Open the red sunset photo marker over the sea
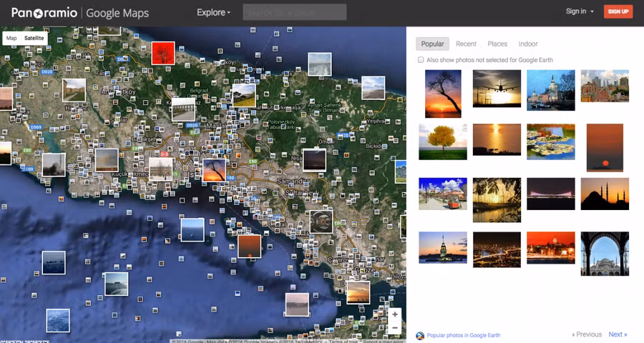 [x=250, y=246]
